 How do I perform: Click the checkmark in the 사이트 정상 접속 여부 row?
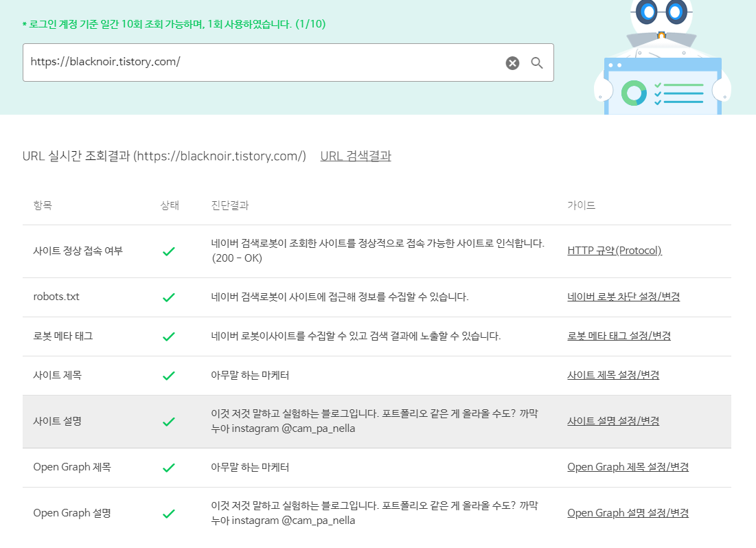(169, 251)
